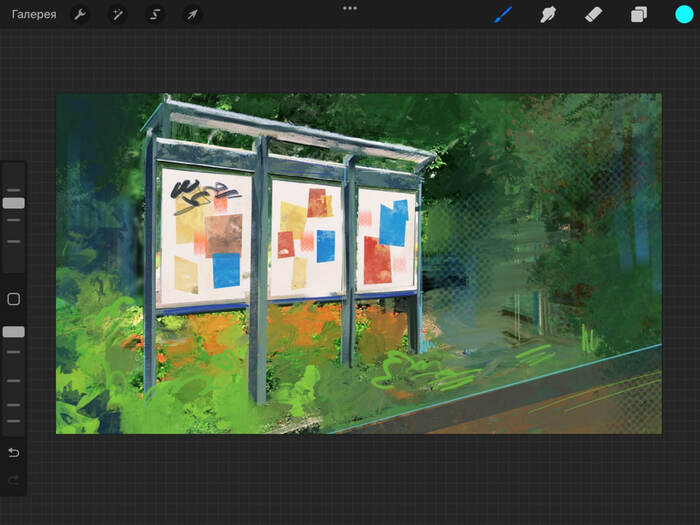Select the Brush tool
The image size is (700, 525).
click(x=503, y=15)
